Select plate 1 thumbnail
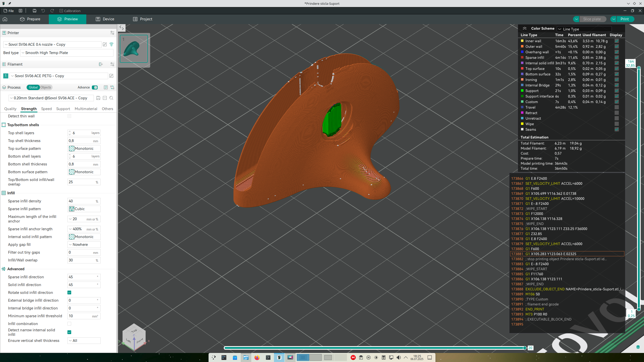 (134, 49)
